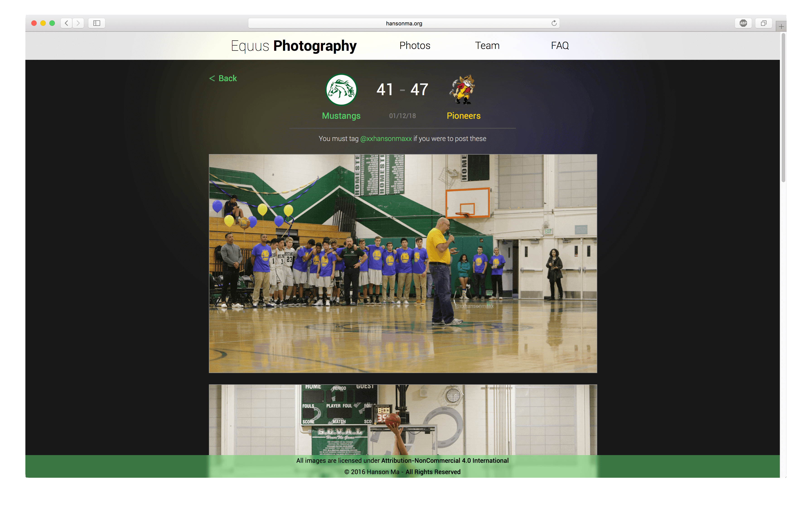Image resolution: width=812 pixels, height=514 pixels.
Task: Open the scoreboard basketball shot photo
Action: (403, 419)
